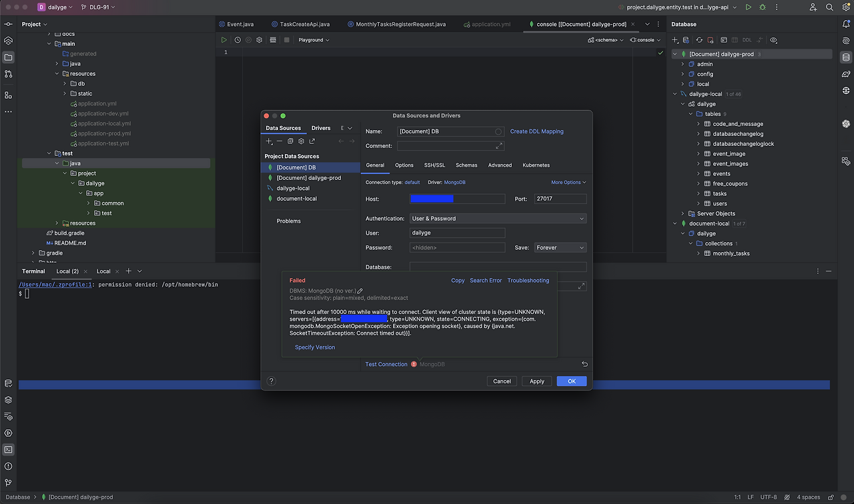This screenshot has height=504, width=854.
Task: Open the Terminal tool window icon in left sidebar
Action: [x=8, y=449]
